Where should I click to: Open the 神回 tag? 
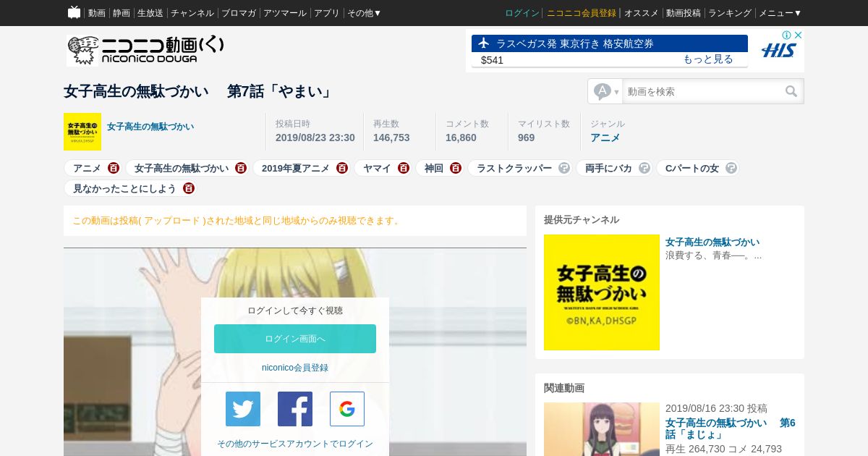(434, 168)
